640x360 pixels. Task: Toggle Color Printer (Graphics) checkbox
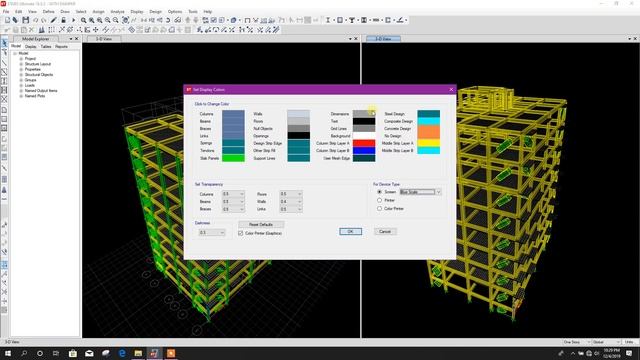(x=240, y=233)
